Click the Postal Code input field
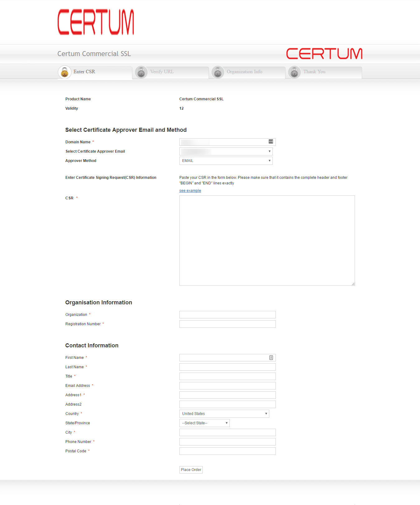 point(227,451)
